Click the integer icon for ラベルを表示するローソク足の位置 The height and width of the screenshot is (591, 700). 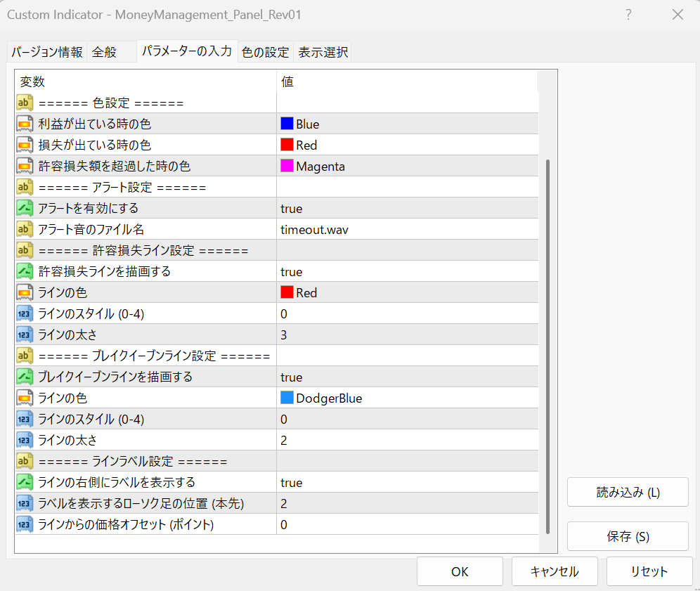pyautogui.click(x=25, y=503)
